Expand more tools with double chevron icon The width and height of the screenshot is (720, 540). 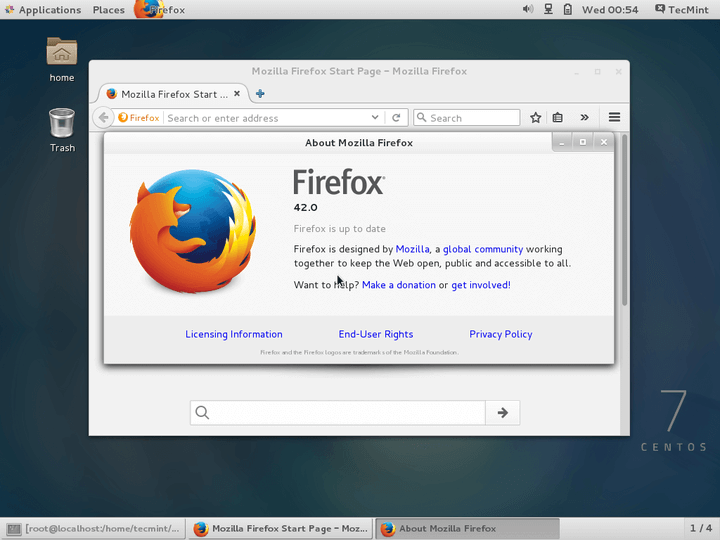tap(584, 118)
